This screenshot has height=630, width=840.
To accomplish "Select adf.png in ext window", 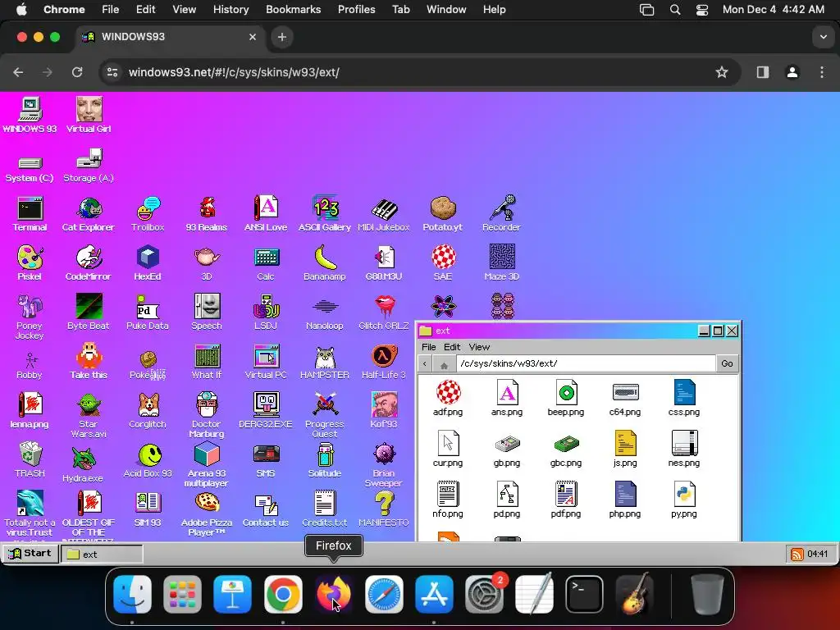I will (x=448, y=398).
